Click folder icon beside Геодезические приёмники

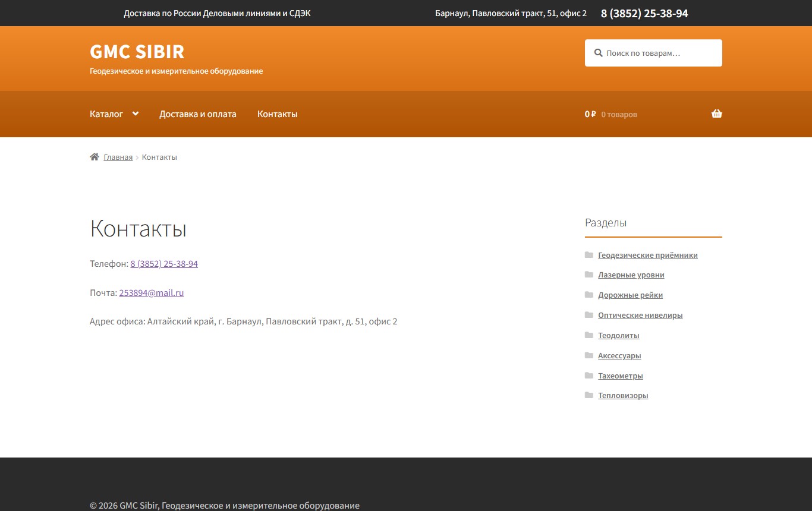click(589, 255)
